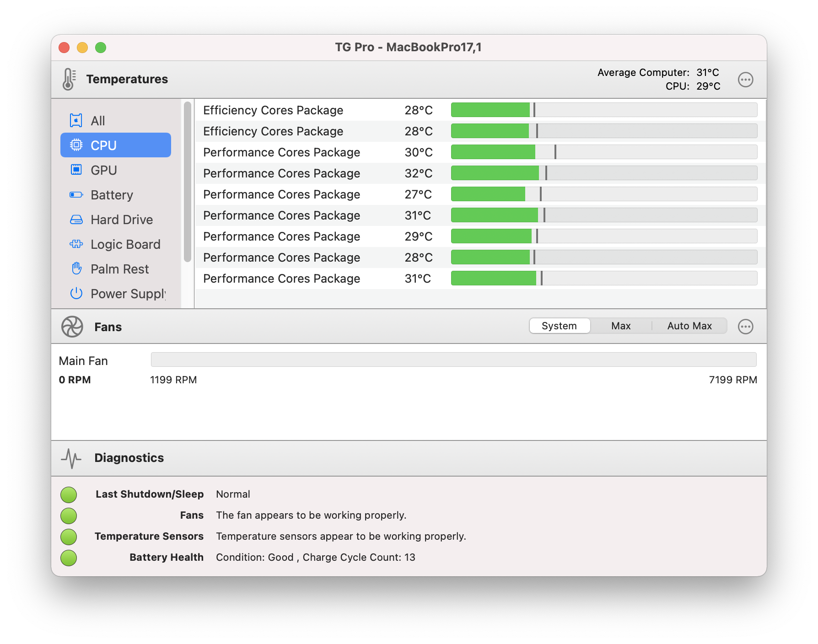Click Last Shutdown/Sleep green status indicator
The image size is (818, 644).
[69, 494]
